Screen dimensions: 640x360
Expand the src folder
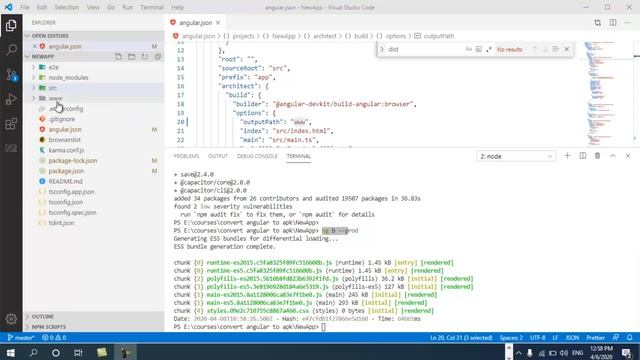94,88
